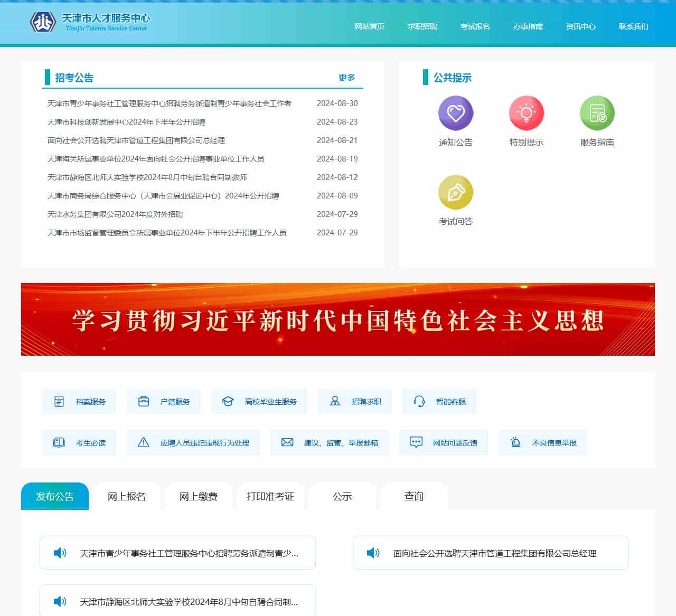676x616 pixels.
Task: Open 办事指南 navigation menu
Action: 528,26
